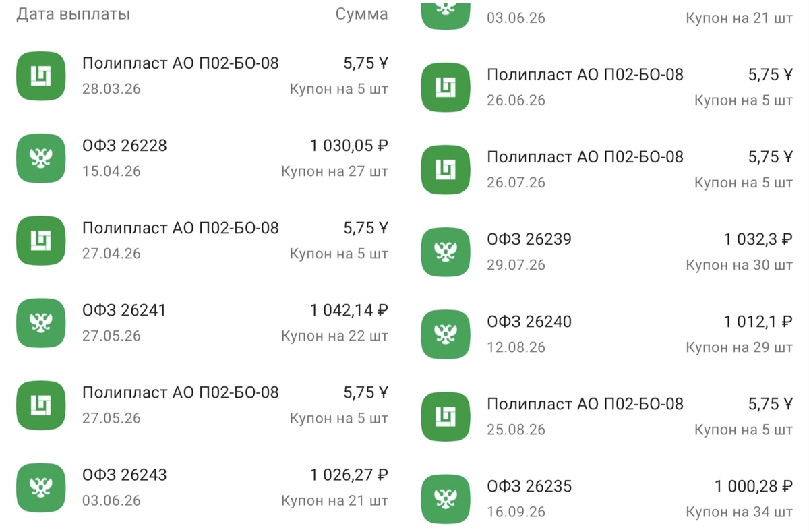Select amount 1 042,14 ₽ of ОФЗ 26241

pos(349,310)
